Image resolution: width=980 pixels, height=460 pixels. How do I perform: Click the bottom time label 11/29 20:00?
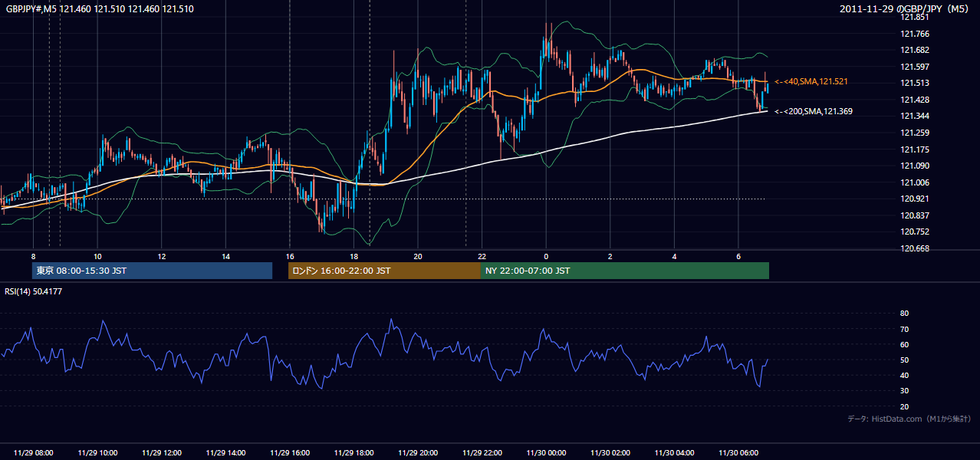tap(418, 452)
